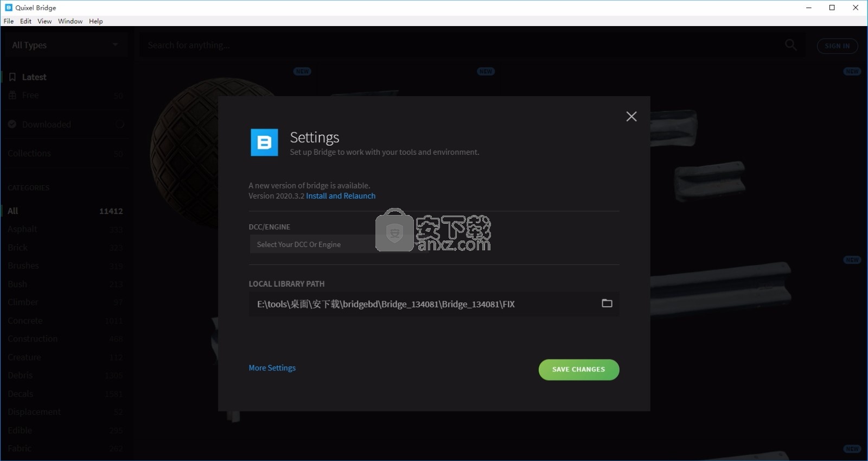868x461 pixels.
Task: Click the Free gift icon
Action: [x=12, y=96]
